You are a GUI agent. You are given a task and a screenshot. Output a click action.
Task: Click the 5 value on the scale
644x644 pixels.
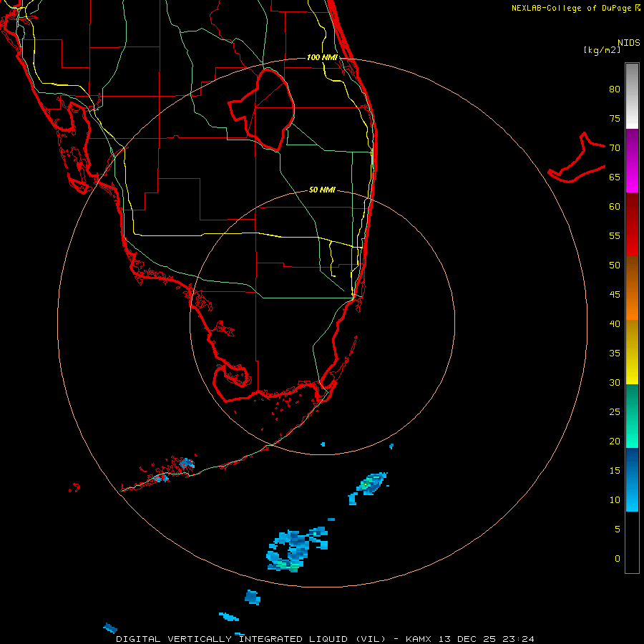(x=618, y=530)
